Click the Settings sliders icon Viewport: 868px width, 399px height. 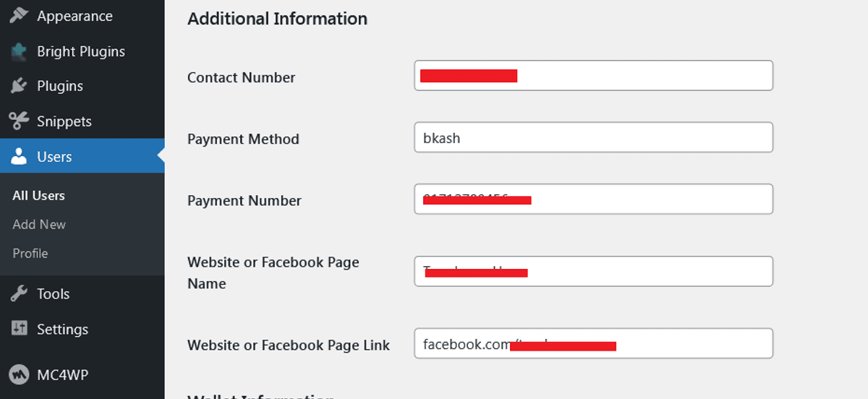coord(20,329)
